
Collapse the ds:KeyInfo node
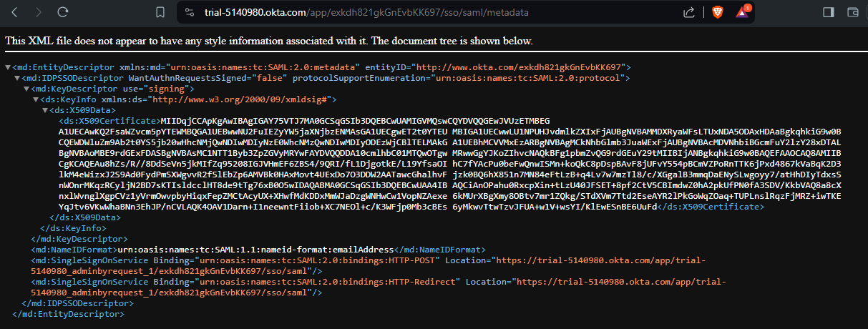point(37,100)
